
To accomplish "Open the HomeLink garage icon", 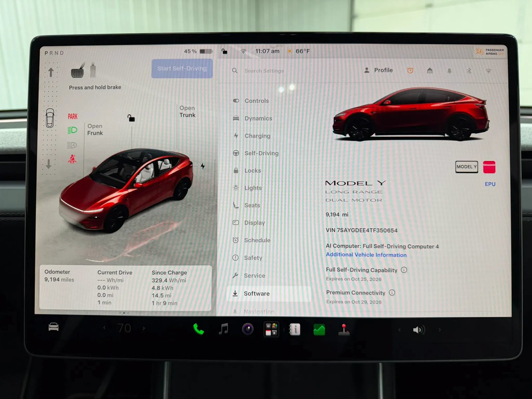I will [430, 71].
